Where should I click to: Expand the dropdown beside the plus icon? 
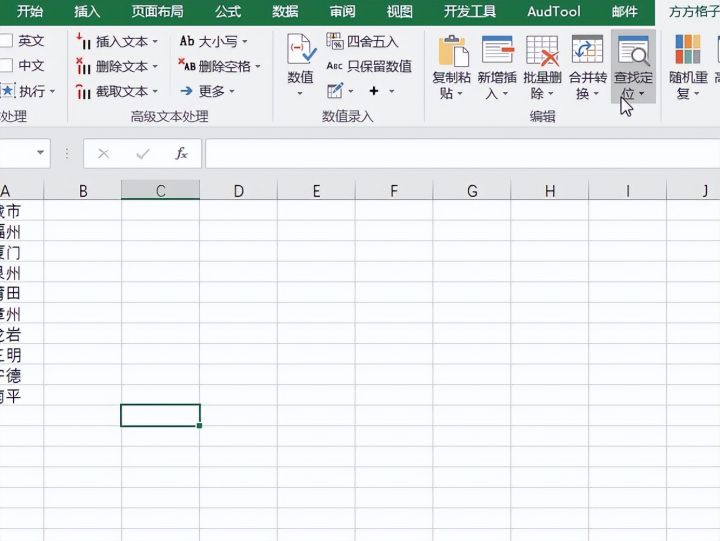392,91
